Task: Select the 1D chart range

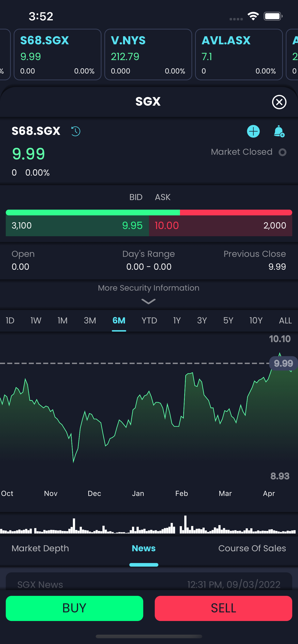Action: coord(10,320)
